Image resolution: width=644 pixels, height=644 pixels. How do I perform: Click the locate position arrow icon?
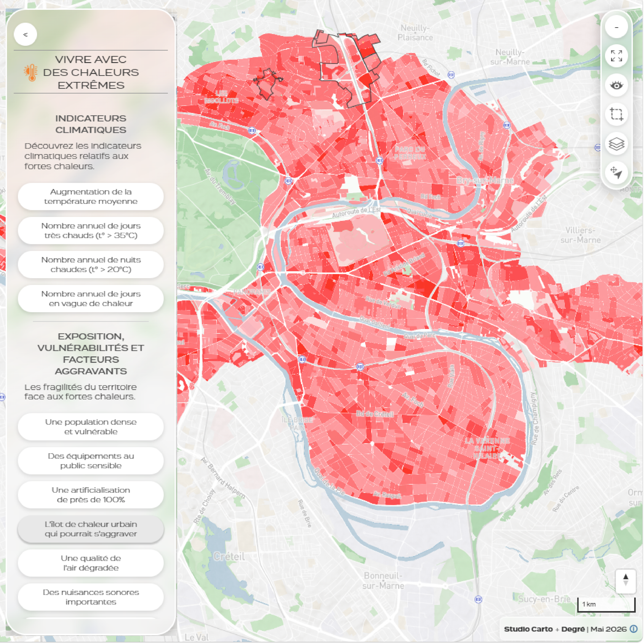[616, 173]
